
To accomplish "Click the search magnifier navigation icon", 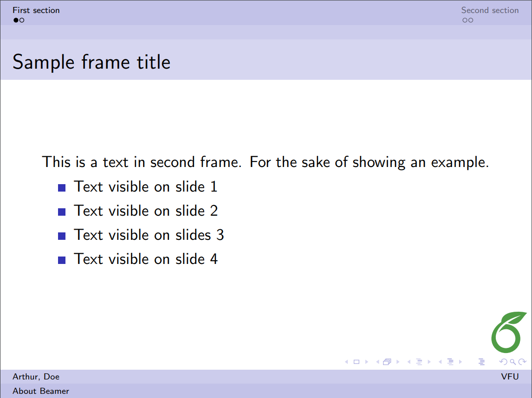I will pos(513,362).
